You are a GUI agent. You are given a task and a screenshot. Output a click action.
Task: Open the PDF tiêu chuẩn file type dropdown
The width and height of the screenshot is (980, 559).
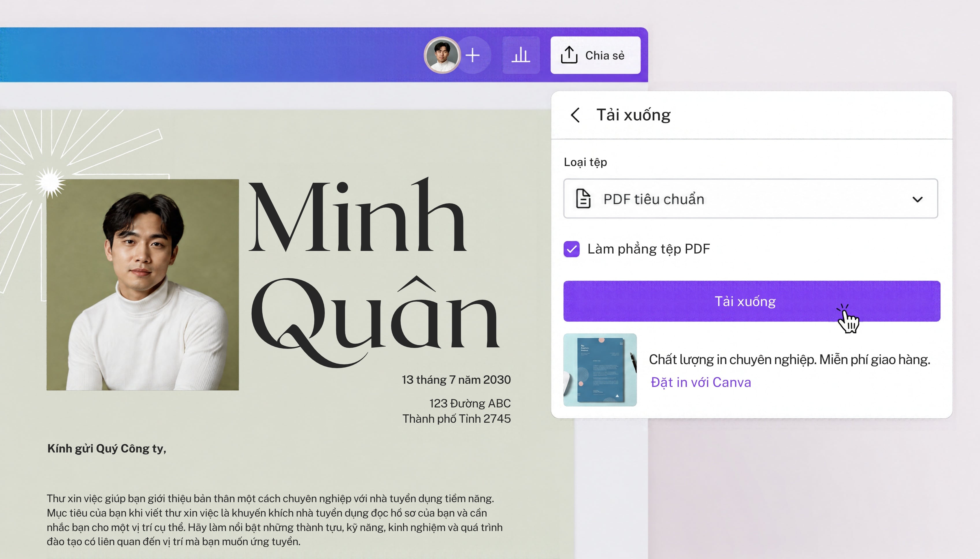750,198
